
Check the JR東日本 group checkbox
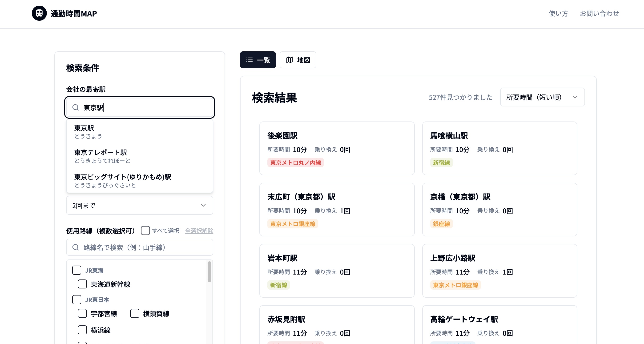pyautogui.click(x=77, y=299)
